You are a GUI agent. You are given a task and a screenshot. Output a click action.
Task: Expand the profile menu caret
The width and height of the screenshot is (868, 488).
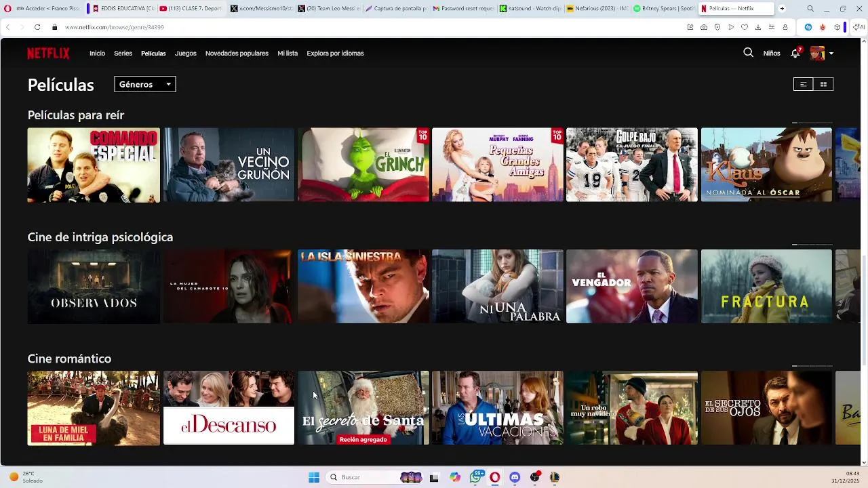[831, 54]
